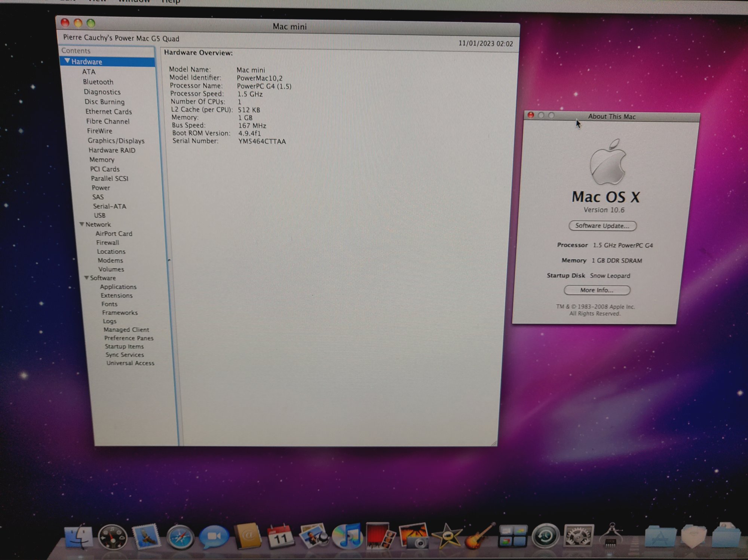Launch iMovie star icon

pos(447,536)
